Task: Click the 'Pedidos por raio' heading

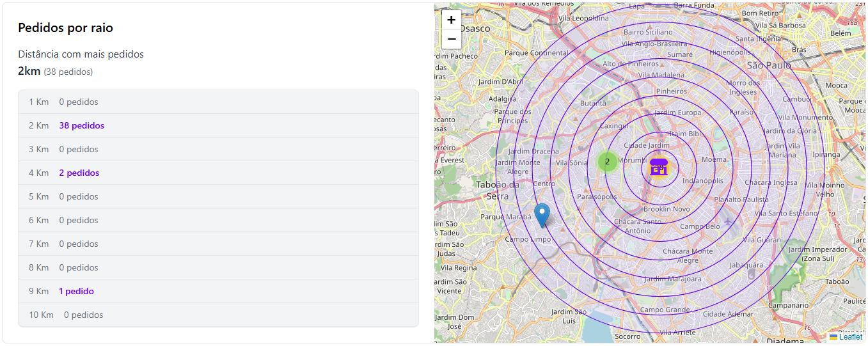Action: (65, 28)
